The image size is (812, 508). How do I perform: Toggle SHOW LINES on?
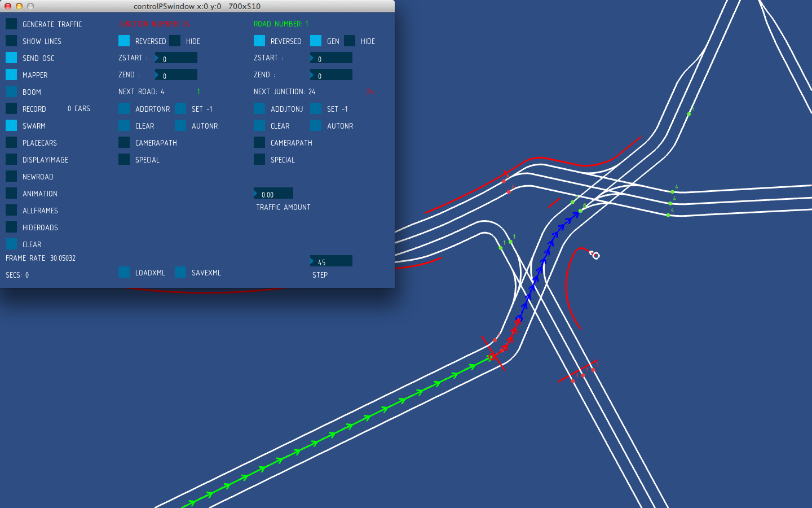(11, 41)
